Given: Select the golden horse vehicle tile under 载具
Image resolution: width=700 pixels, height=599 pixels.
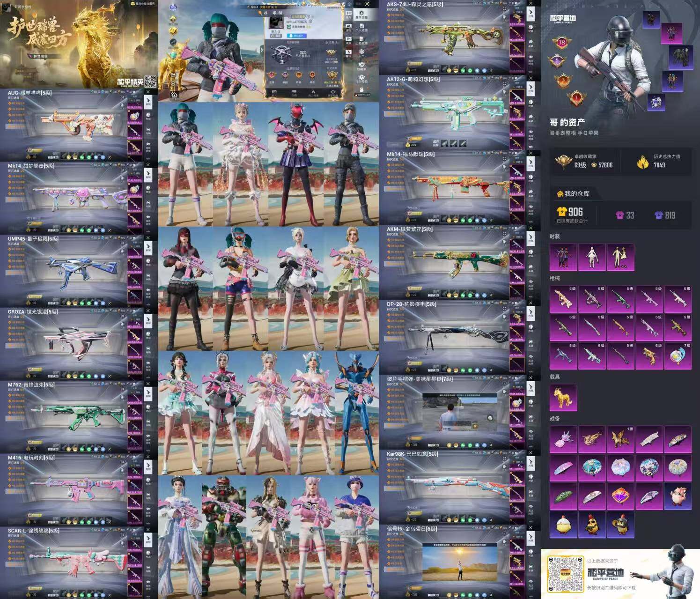Looking at the screenshot, I should (563, 398).
